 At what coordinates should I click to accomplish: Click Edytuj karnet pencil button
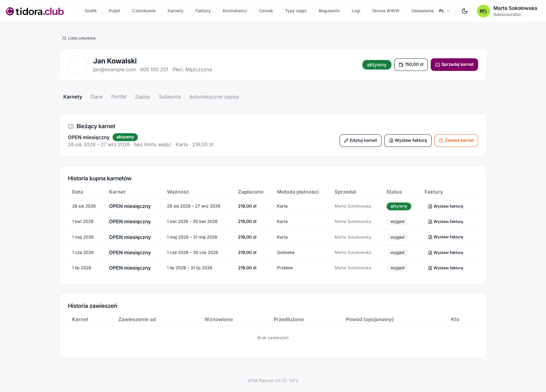pos(360,140)
